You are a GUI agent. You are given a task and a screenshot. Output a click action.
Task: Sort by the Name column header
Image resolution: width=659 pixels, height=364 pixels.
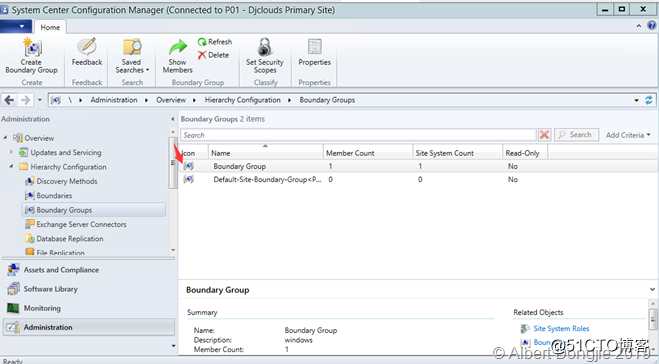pyautogui.click(x=266, y=153)
